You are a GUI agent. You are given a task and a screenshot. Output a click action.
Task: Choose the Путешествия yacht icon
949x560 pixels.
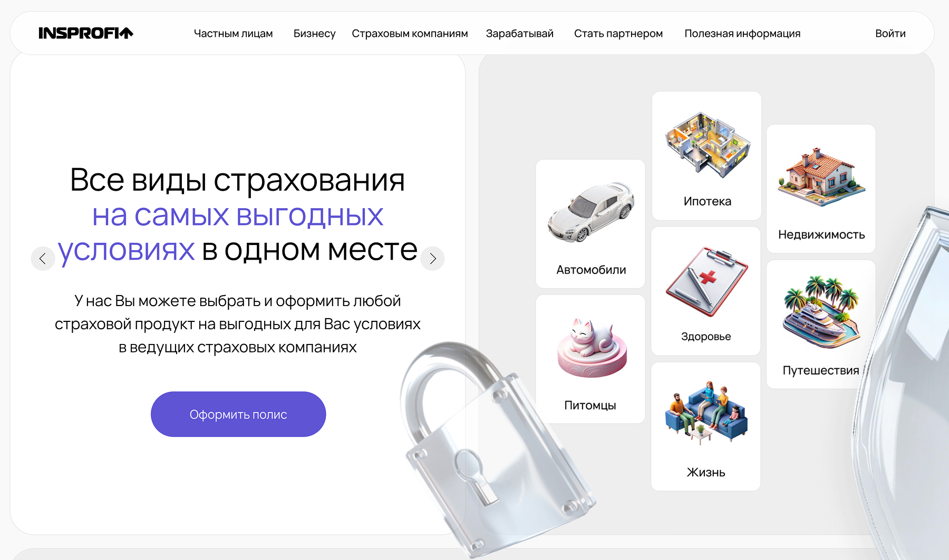pos(821,312)
